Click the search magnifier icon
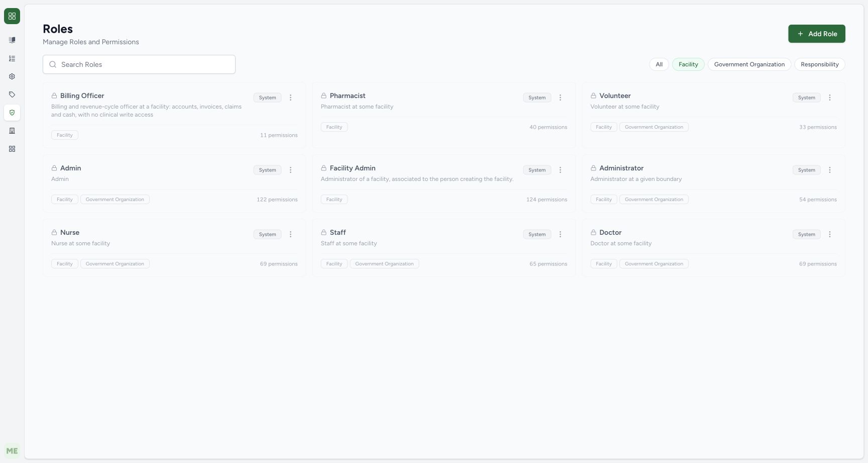 click(x=53, y=64)
